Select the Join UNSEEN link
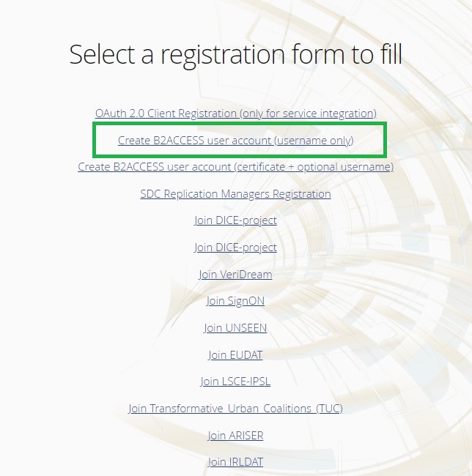The image size is (472, 476). pos(235,328)
